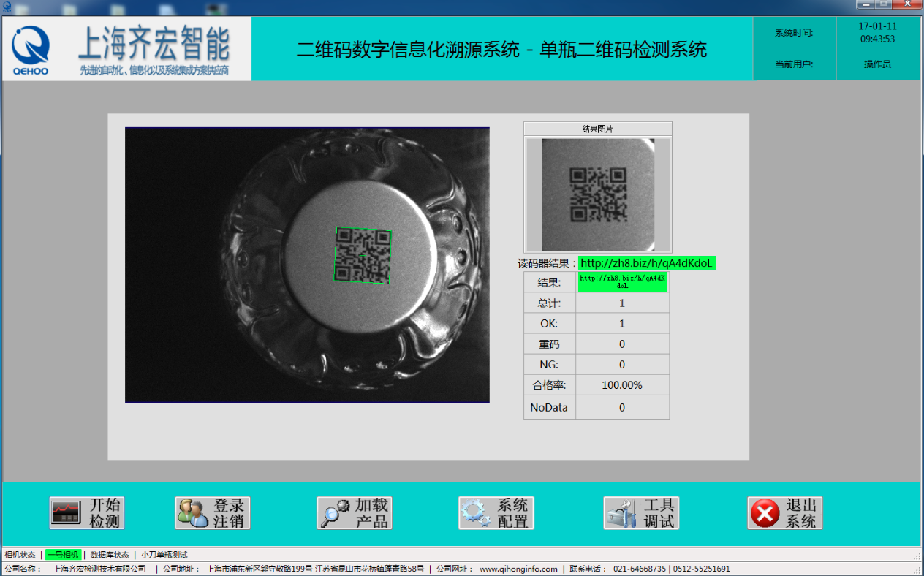Screen dimensions: 924x576
Task: Open the 登录注销 login/logout button
Action: 213,513
